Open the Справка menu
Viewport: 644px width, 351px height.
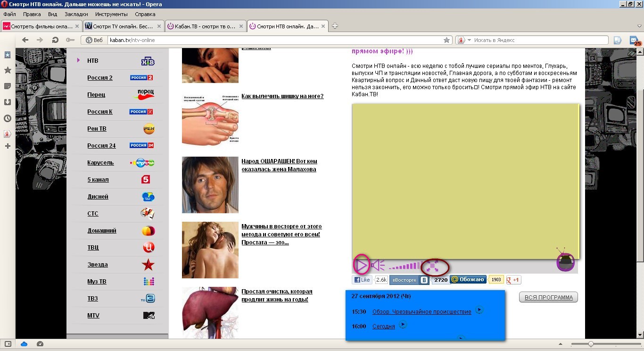[145, 14]
